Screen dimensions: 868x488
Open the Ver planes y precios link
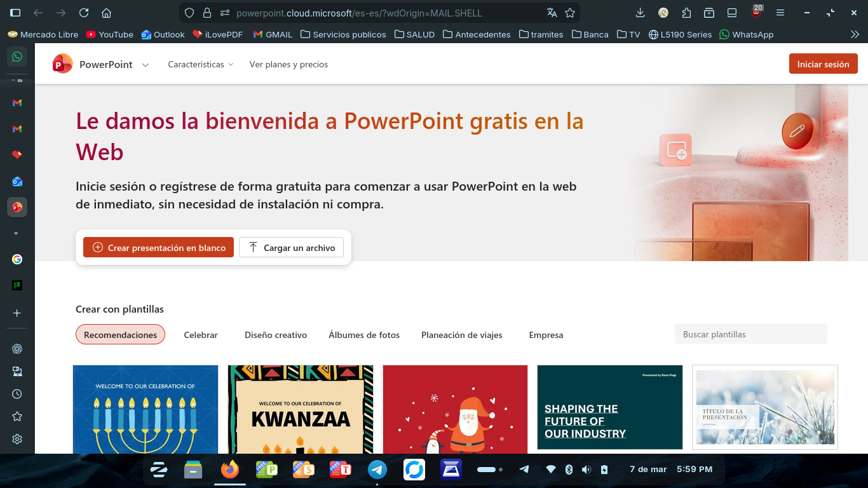289,64
